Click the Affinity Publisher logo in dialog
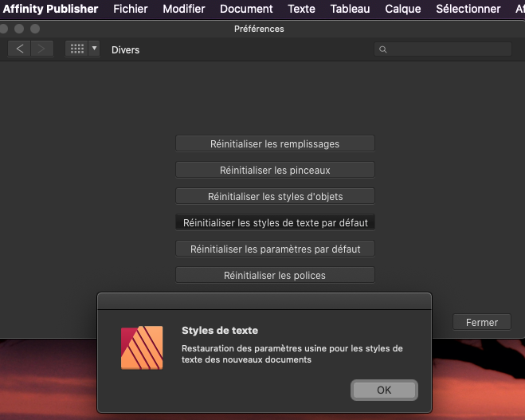Screen dimensions: 525x420 (142, 347)
